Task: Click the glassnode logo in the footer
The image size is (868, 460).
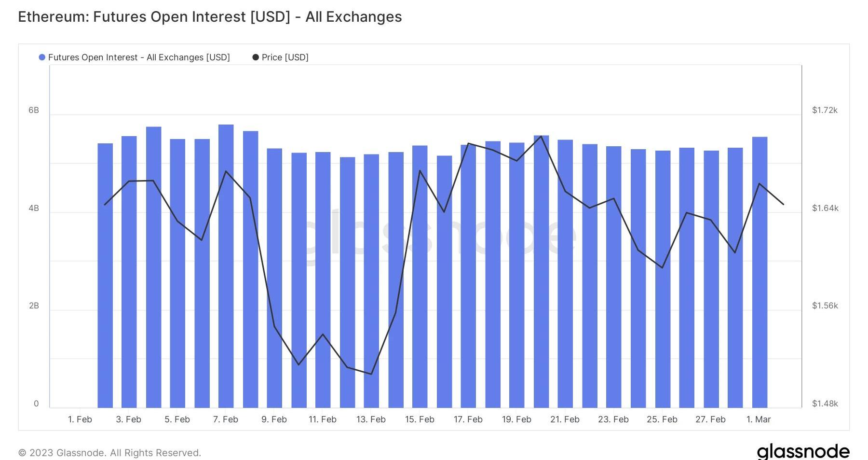Action: [x=803, y=451]
